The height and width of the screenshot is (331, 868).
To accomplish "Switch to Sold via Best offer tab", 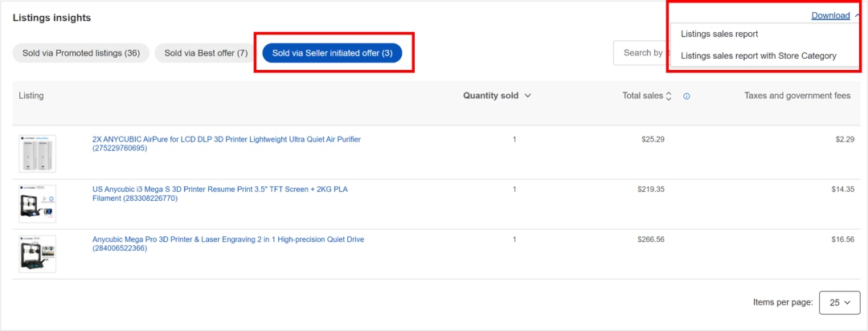I will pyautogui.click(x=206, y=53).
